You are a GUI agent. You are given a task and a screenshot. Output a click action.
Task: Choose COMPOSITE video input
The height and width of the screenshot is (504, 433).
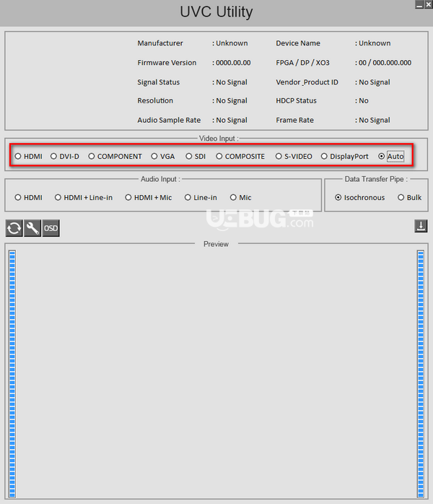(x=240, y=156)
